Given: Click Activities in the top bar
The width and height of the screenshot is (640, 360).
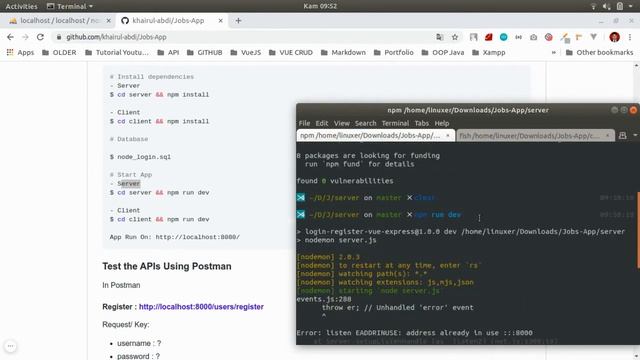Looking at the screenshot, I should click(21, 6).
